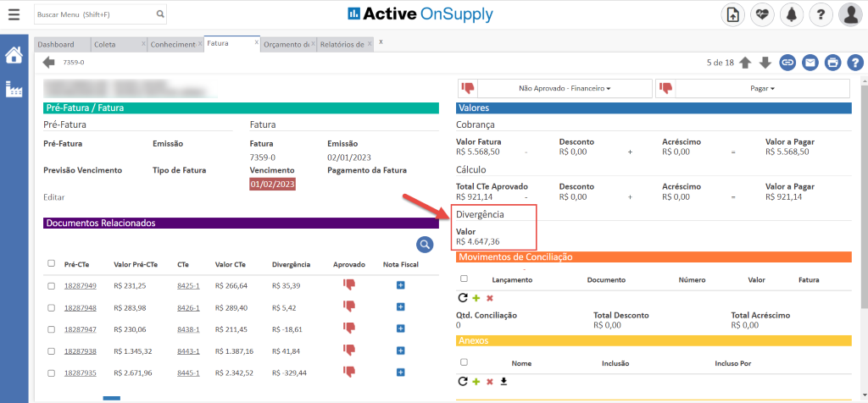Check the row for Pré-CTe 18287949

coord(52,286)
